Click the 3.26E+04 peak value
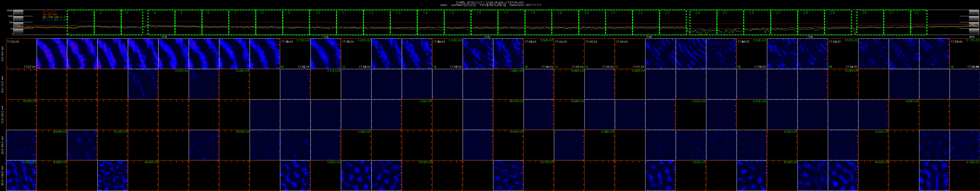The width and height of the screenshot is (980, 191). pyautogui.click(x=242, y=71)
